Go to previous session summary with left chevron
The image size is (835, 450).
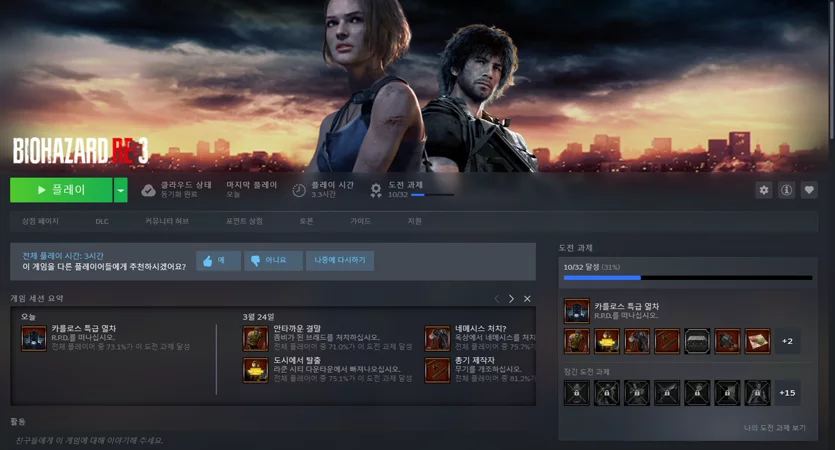pyautogui.click(x=497, y=299)
